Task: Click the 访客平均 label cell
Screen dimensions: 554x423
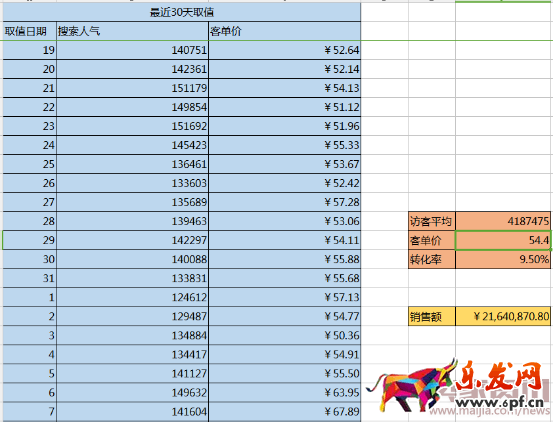Action: pos(432,222)
